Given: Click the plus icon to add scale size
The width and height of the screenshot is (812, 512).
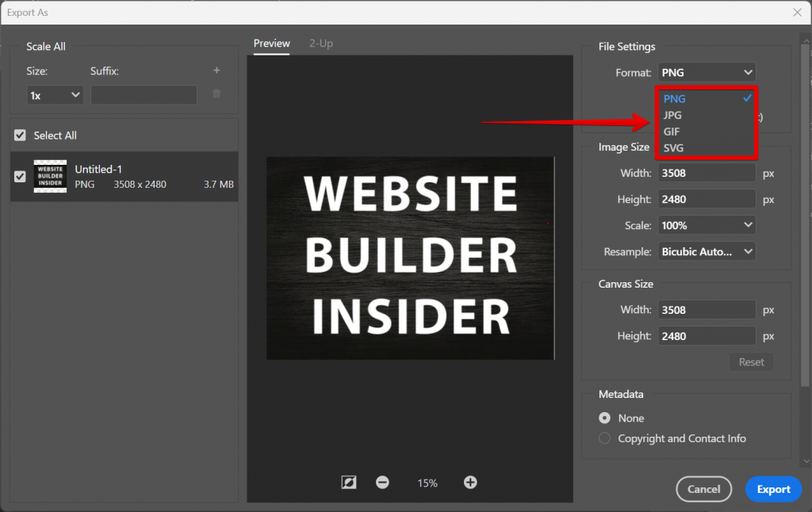Looking at the screenshot, I should pyautogui.click(x=216, y=71).
